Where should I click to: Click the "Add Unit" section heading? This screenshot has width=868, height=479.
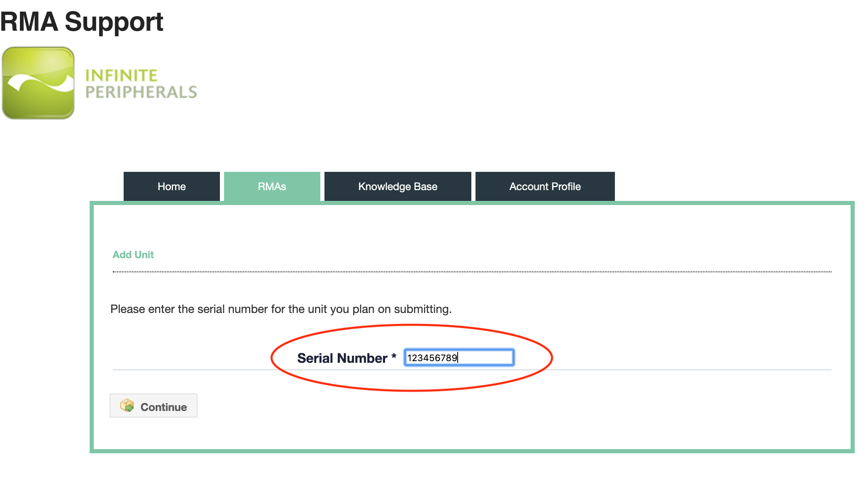[x=133, y=254]
